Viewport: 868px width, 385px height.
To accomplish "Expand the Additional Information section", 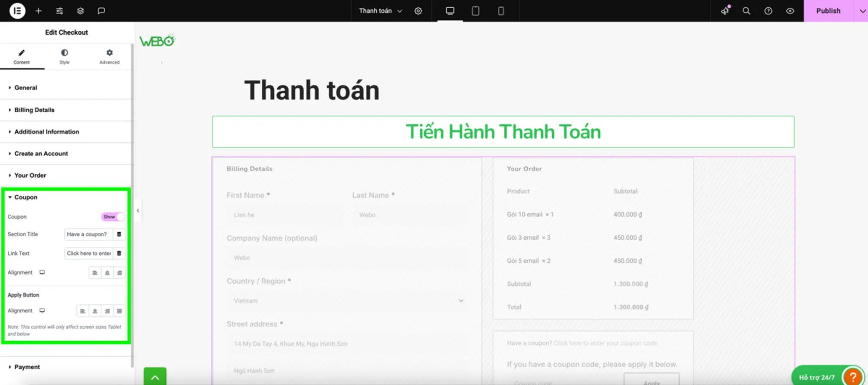I will click(66, 132).
